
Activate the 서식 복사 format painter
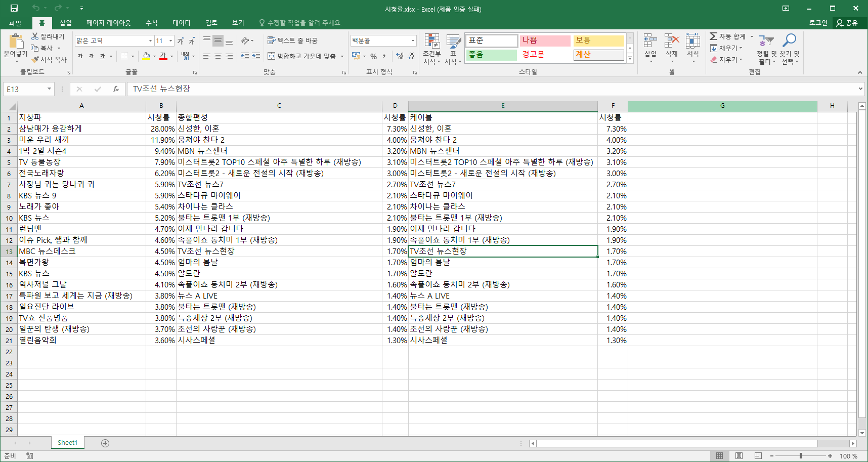pyautogui.click(x=49, y=60)
